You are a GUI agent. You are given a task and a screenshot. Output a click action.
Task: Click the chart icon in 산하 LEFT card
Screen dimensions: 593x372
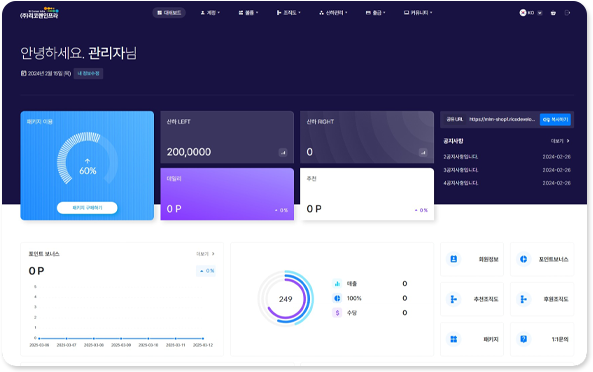click(x=283, y=153)
